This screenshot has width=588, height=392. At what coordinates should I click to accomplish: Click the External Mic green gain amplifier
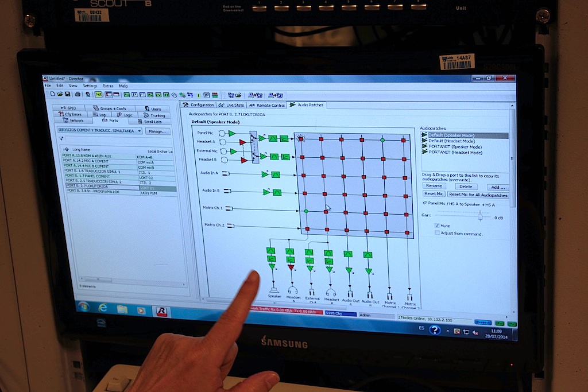point(234,152)
